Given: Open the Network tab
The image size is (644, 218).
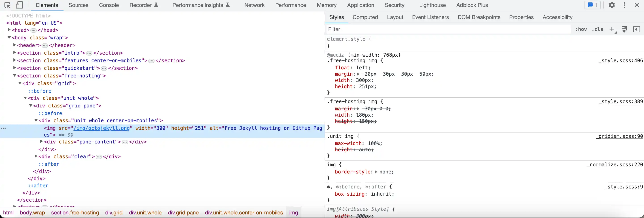Looking at the screenshot, I should coord(254,5).
